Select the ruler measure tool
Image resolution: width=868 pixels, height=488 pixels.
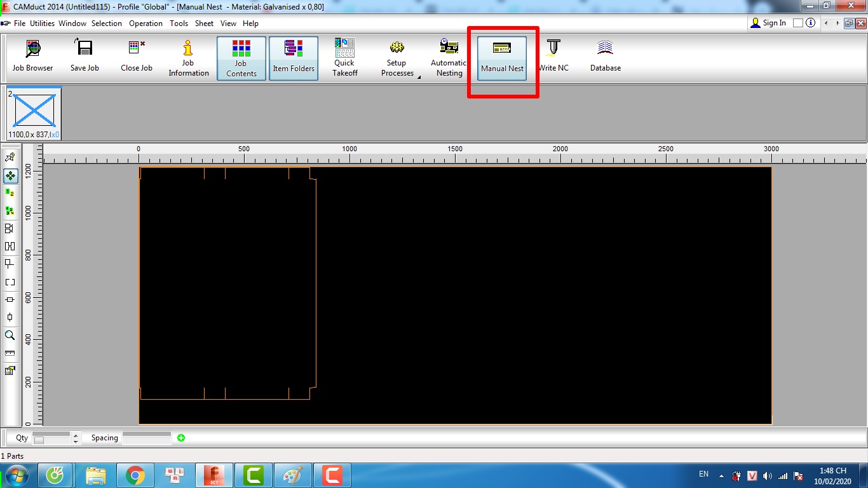coord(10,353)
